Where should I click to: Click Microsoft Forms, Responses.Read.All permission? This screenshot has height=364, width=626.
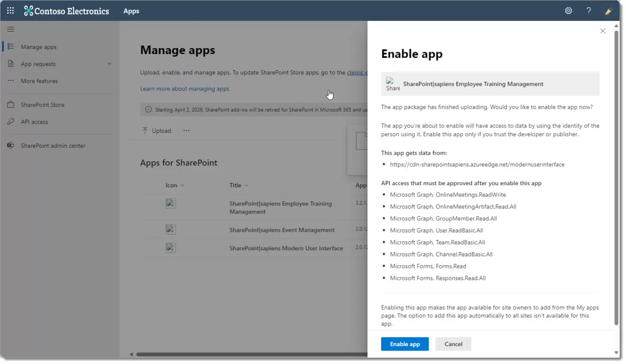(438, 278)
